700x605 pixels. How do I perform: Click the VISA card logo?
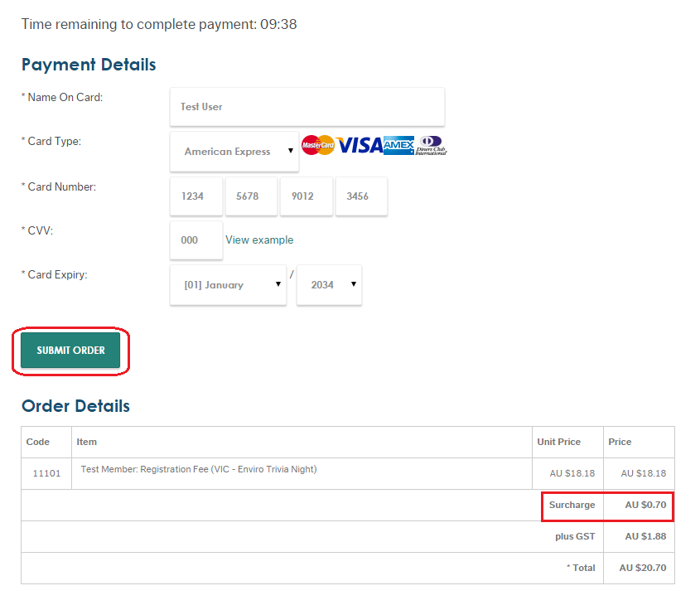click(x=359, y=145)
